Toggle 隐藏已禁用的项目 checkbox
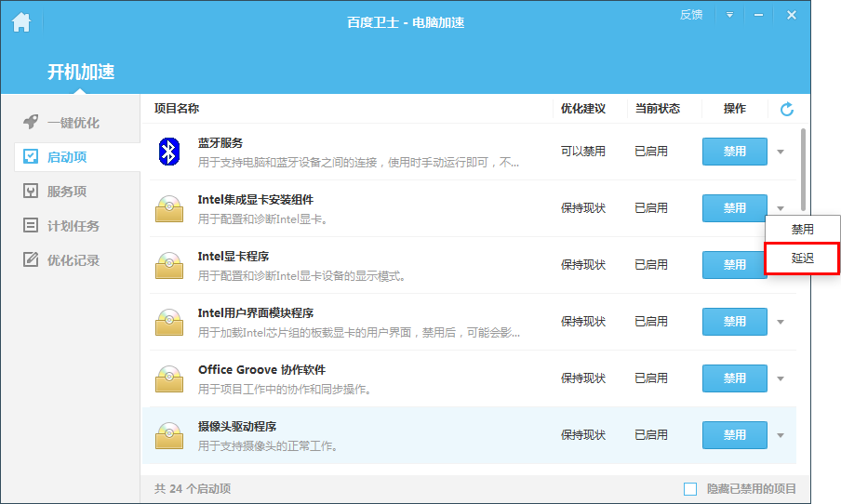This screenshot has height=504, width=841. (x=690, y=489)
